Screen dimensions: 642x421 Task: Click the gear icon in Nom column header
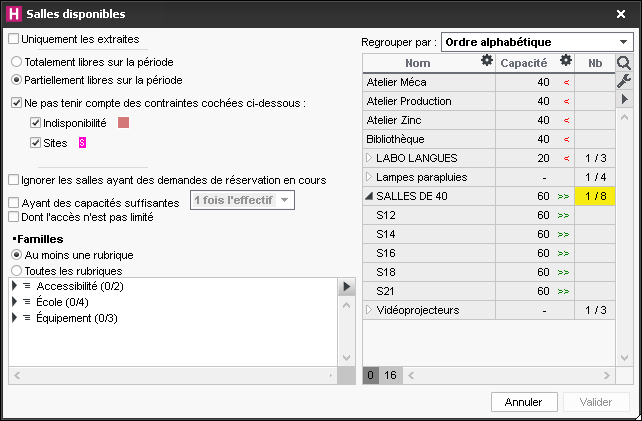[486, 61]
